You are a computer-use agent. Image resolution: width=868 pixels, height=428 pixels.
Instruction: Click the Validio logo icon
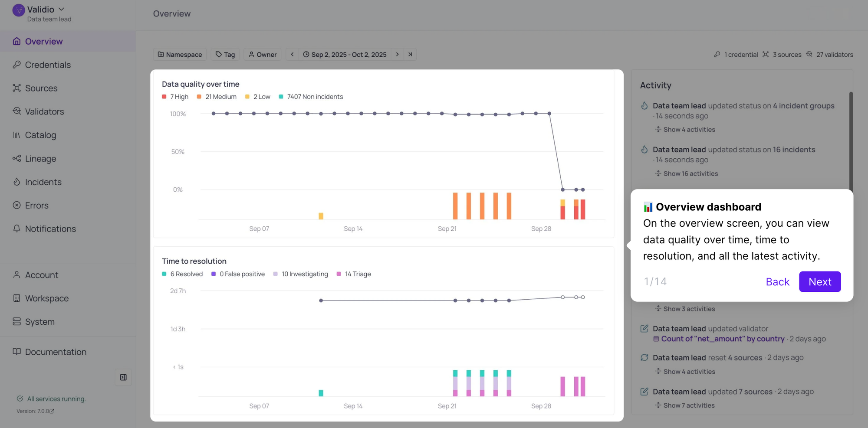point(19,10)
